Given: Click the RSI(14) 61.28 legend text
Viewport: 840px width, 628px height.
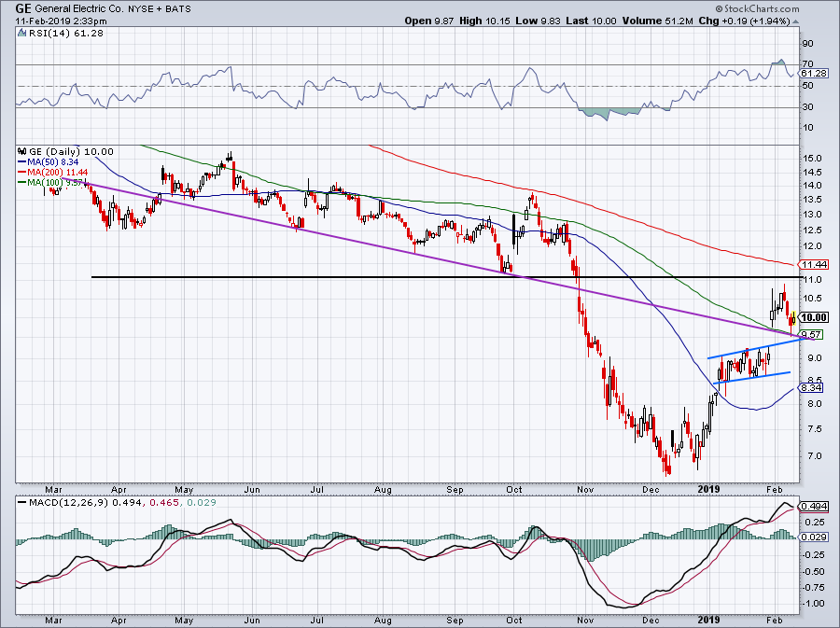Looking at the screenshot, I should (65, 34).
